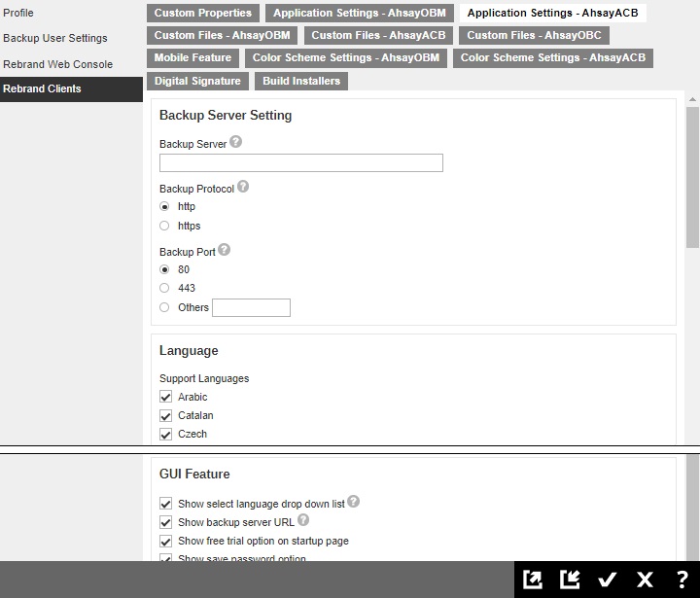Open help tooltip for Backup Port

(225, 250)
